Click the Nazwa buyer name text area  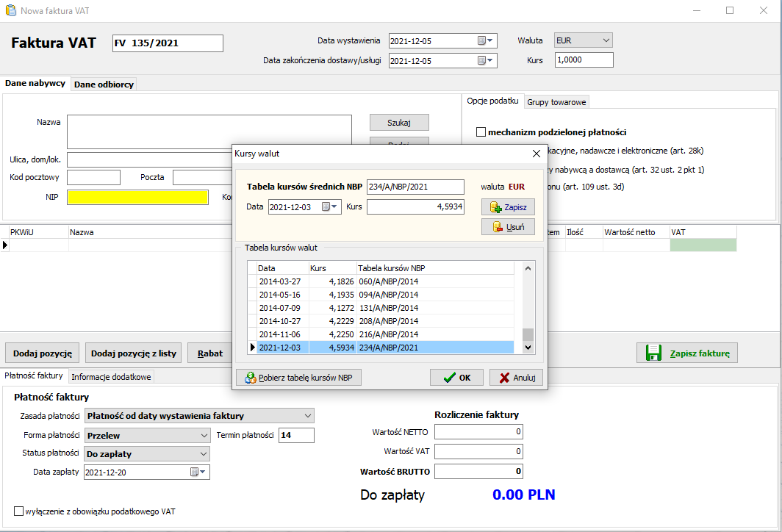[x=209, y=132]
